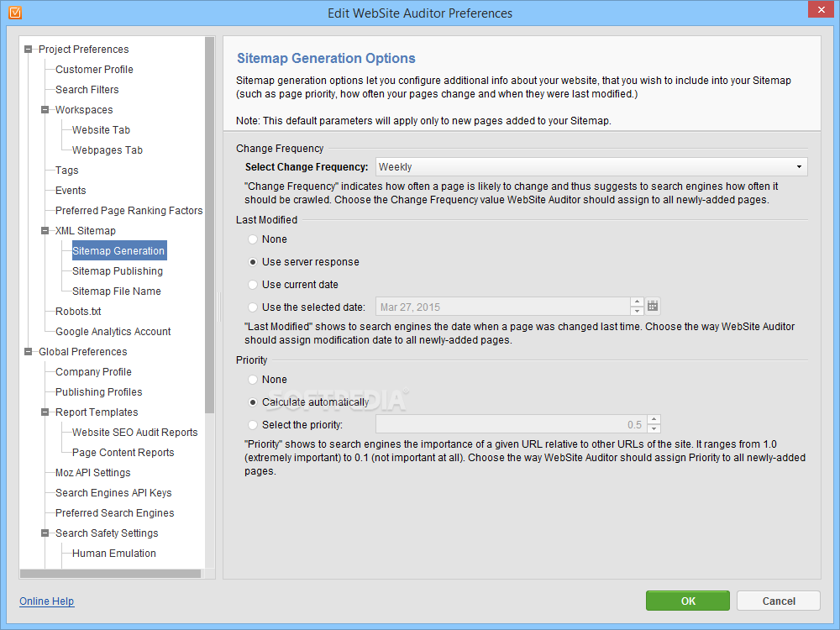Open Company Profile settings
The width and height of the screenshot is (840, 630).
(93, 372)
